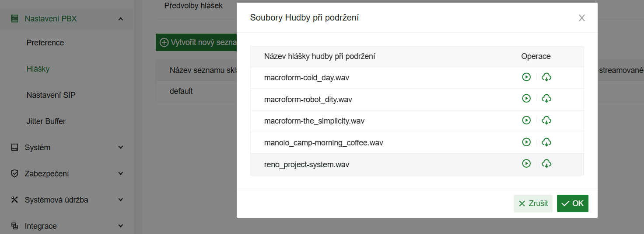Open Jitter Buffer settings page
The width and height of the screenshot is (644, 234).
click(46, 121)
